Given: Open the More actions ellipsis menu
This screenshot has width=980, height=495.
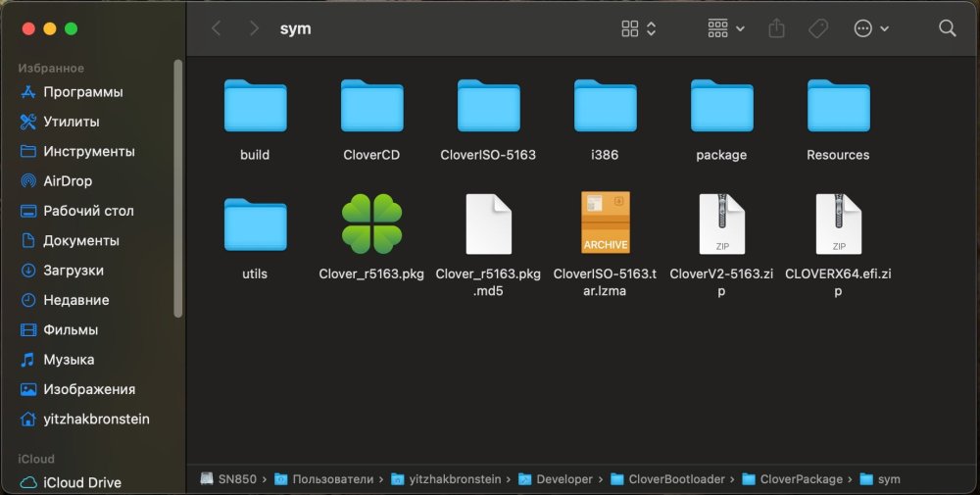Looking at the screenshot, I should point(871,28).
